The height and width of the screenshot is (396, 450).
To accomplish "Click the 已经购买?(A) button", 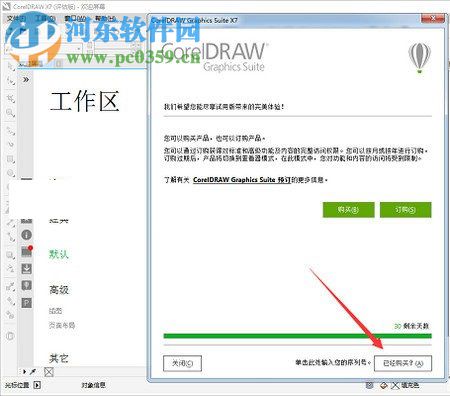I will pos(403,363).
